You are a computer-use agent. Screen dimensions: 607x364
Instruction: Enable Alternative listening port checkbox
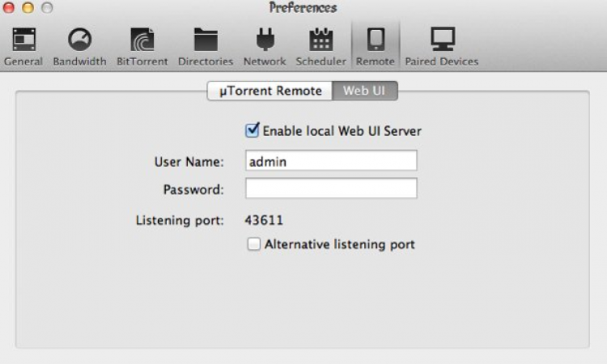[x=254, y=244]
